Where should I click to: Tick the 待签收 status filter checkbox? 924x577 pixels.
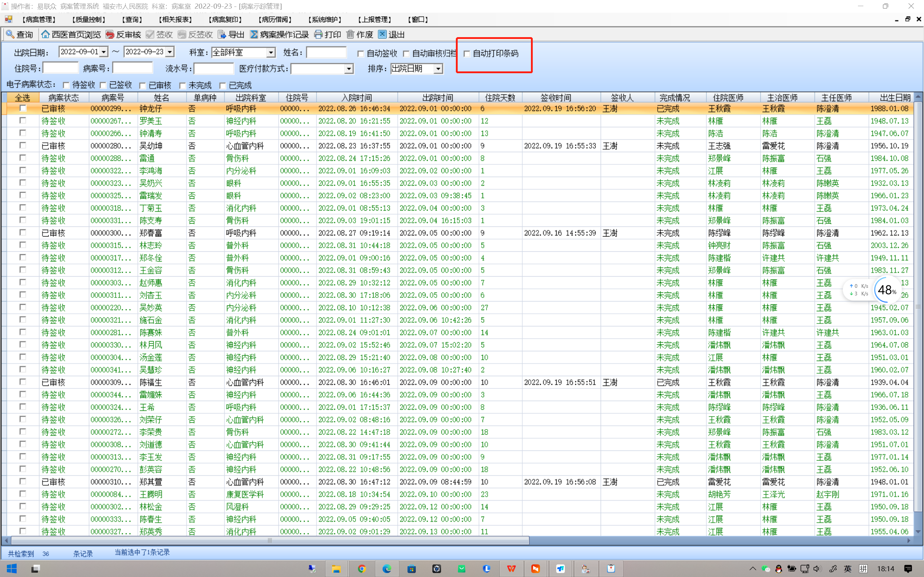tap(66, 85)
